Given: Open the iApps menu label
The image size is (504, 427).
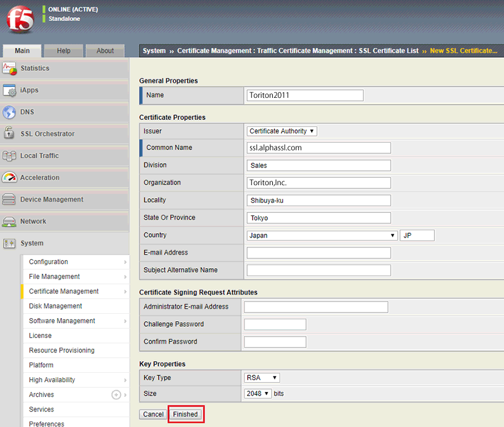Looking at the screenshot, I should coord(30,90).
